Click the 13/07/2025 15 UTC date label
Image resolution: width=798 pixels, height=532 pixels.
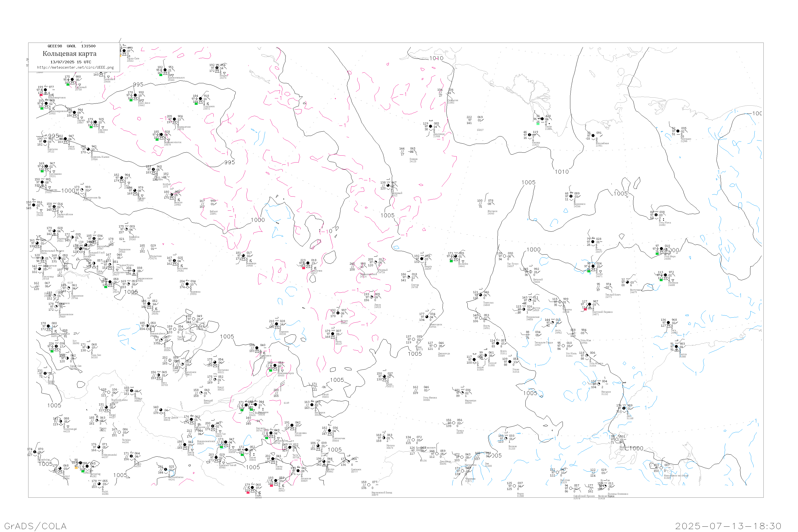click(70, 62)
